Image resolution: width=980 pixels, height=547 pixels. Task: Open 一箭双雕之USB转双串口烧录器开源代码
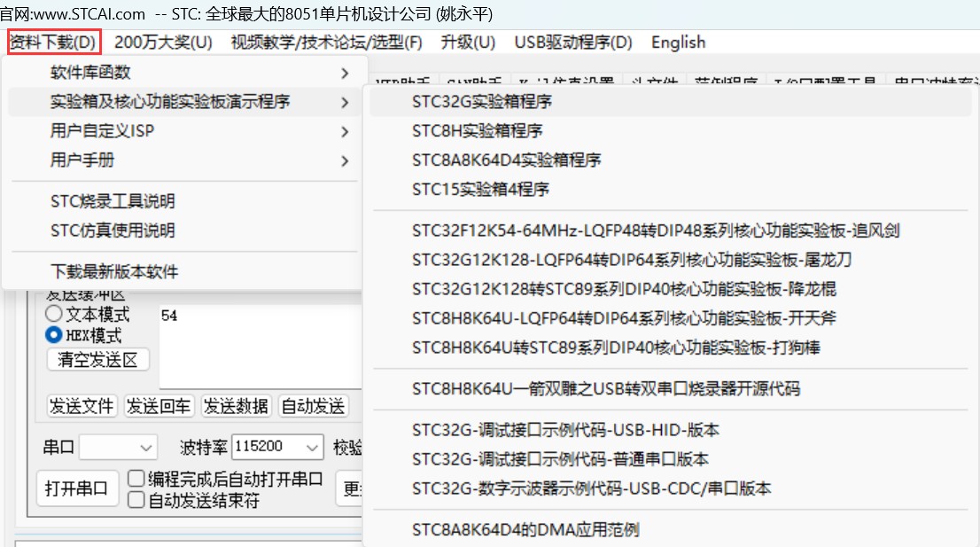coord(671,389)
